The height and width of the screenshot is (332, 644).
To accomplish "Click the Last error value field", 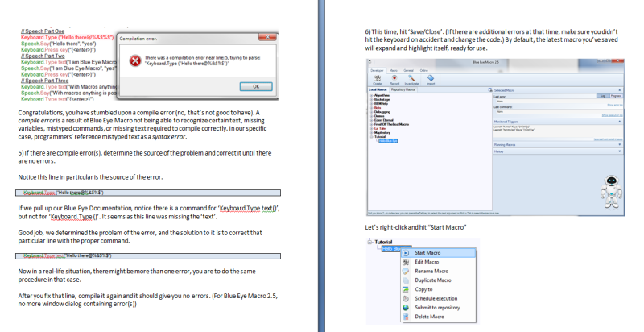I will pos(558,101).
